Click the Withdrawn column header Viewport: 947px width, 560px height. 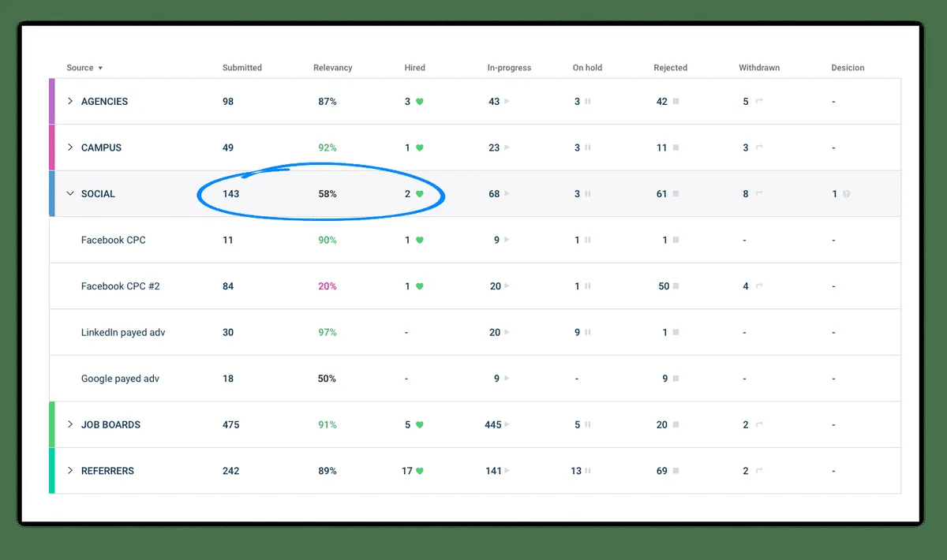[x=759, y=68]
